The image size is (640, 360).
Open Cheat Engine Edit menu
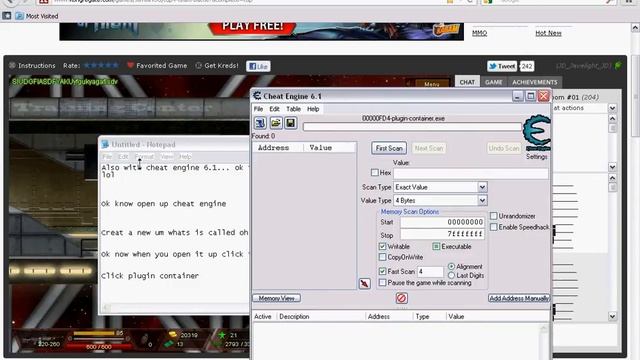point(274,109)
